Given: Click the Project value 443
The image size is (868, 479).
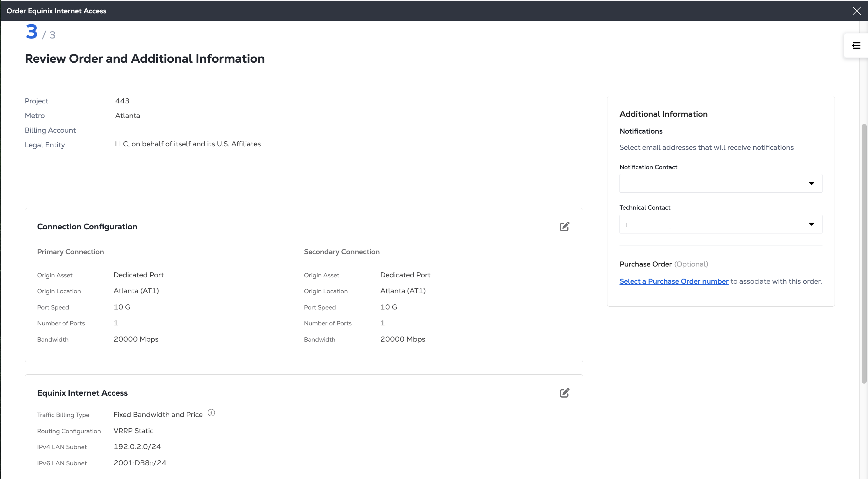Looking at the screenshot, I should click(122, 101).
